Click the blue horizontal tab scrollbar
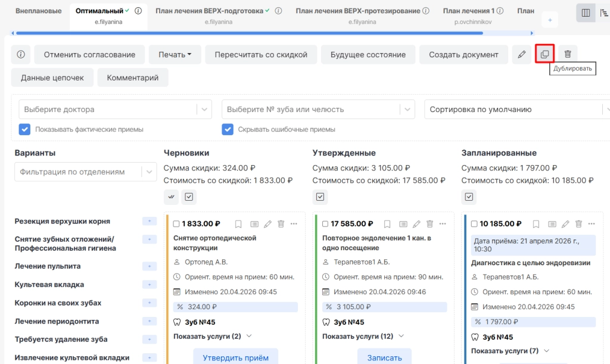The width and height of the screenshot is (610, 364). 250,33
